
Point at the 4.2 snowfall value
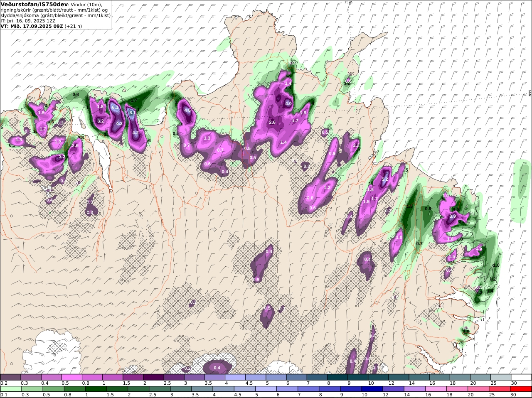(x=135, y=133)
